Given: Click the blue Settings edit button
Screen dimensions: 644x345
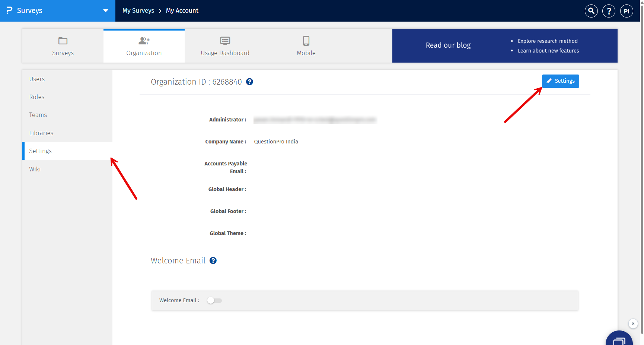Looking at the screenshot, I should pos(561,81).
